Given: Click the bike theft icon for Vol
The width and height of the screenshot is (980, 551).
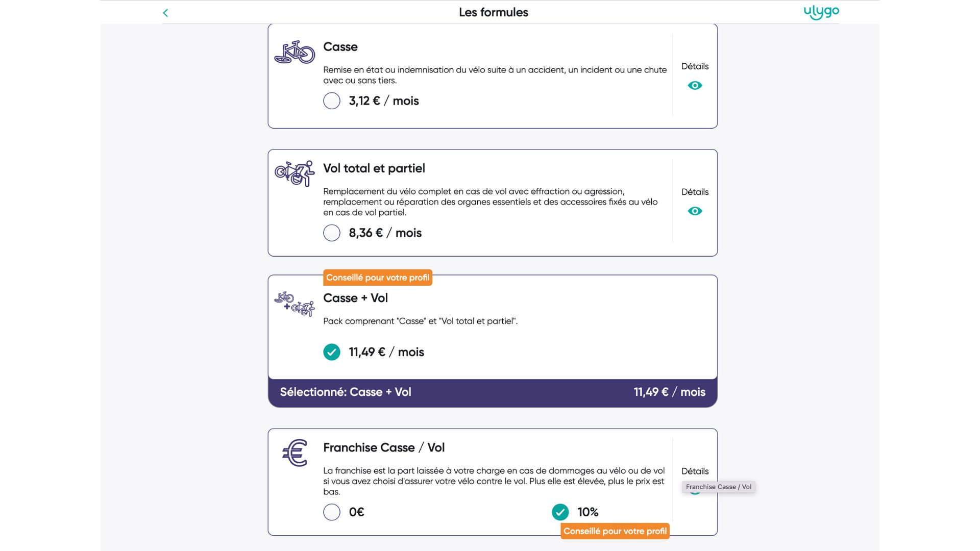Looking at the screenshot, I should [x=295, y=173].
